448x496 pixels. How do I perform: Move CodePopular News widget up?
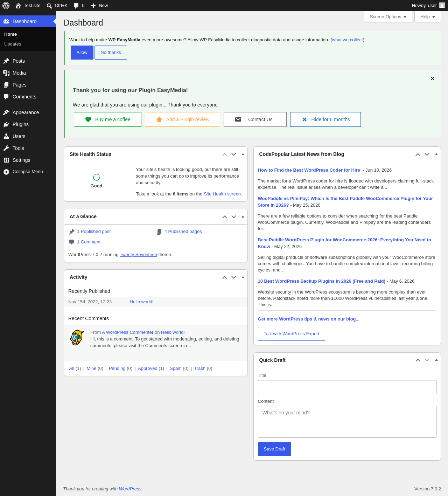[418, 154]
